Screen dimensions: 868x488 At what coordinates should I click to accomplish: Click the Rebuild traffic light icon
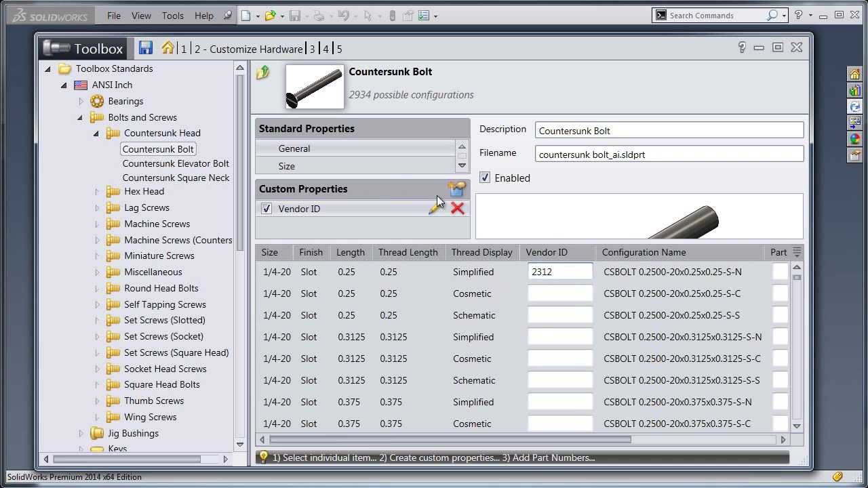point(392,16)
